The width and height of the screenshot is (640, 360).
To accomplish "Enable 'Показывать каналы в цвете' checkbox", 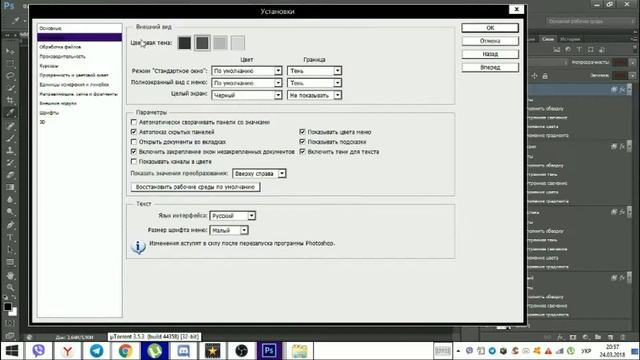I will point(133,162).
